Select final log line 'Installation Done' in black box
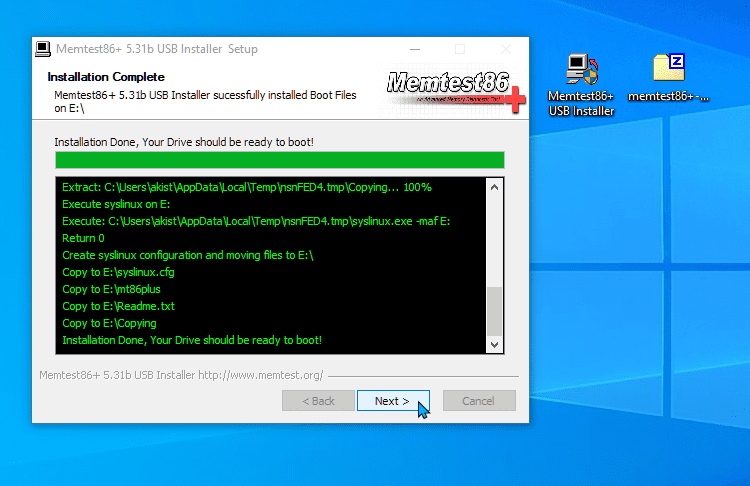This screenshot has width=750, height=486. click(192, 340)
